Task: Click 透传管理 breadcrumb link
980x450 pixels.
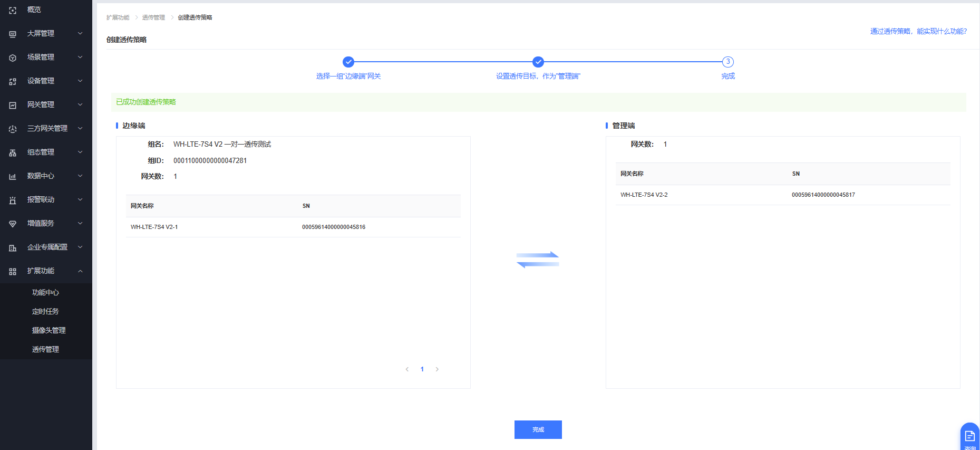Action: [153, 17]
